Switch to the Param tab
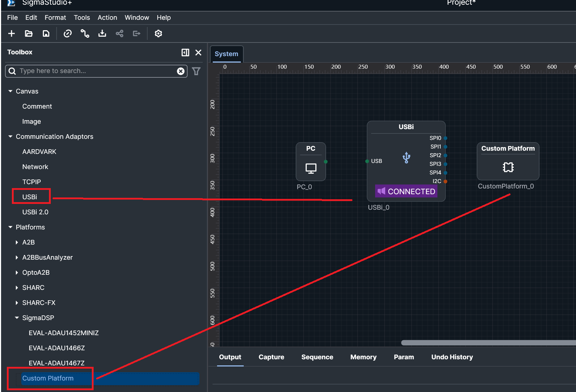576x392 pixels. click(x=404, y=357)
